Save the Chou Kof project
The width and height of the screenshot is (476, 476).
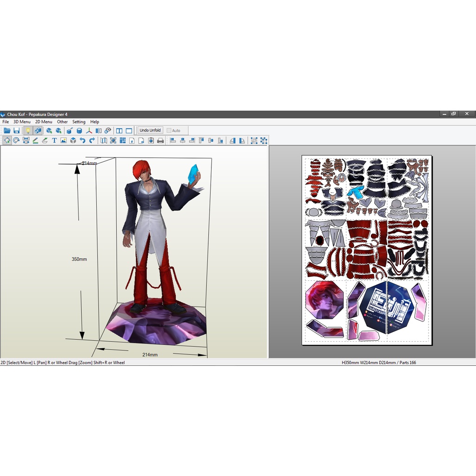pyautogui.click(x=17, y=131)
